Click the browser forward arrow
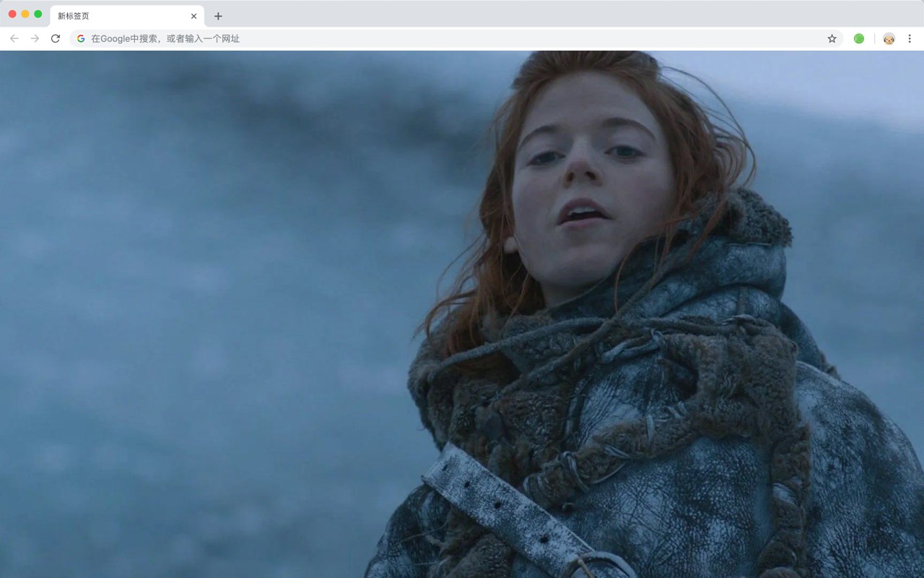This screenshot has height=578, width=924. click(x=35, y=38)
